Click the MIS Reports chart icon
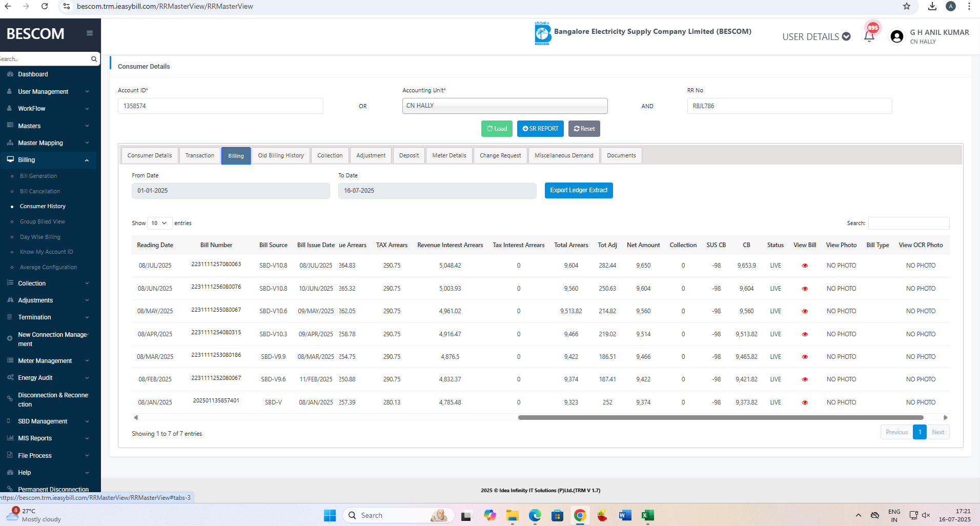Screen dimensions: 980x526 [x=10, y=438]
